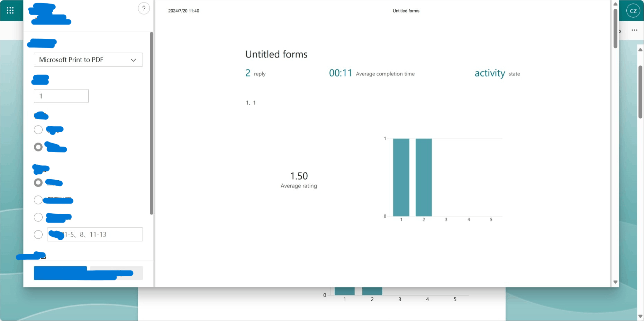Click axis label "5" in the preview chart
Image resolution: width=644 pixels, height=321 pixels.
[491, 220]
